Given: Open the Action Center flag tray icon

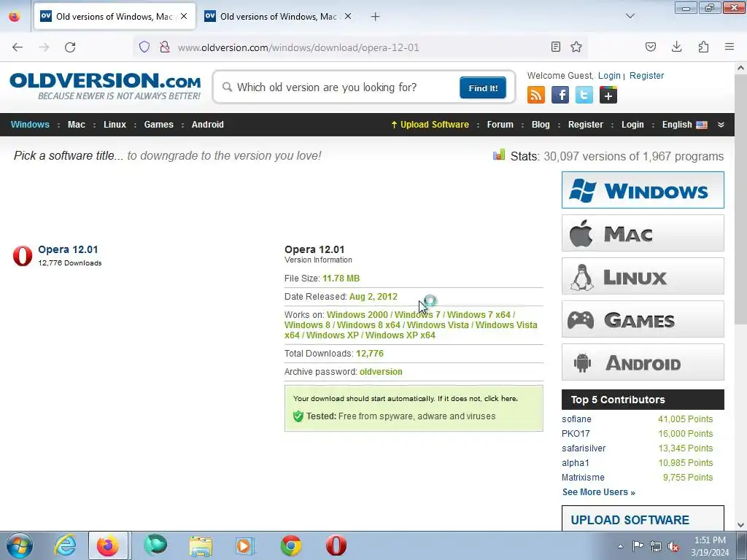Looking at the screenshot, I should (638, 545).
